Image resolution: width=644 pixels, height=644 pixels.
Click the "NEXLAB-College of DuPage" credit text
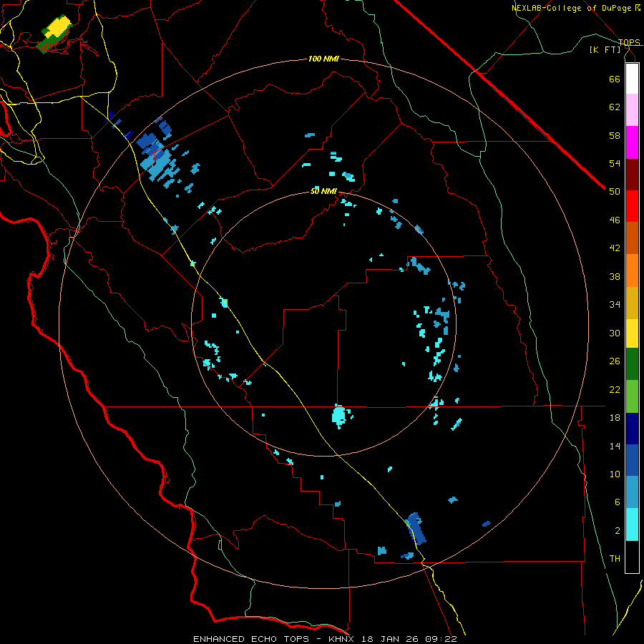[x=571, y=8]
